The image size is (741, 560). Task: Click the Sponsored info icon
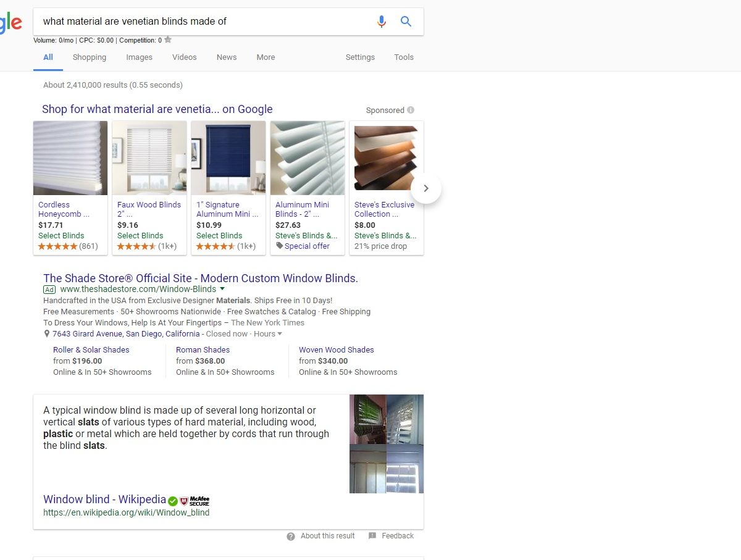pos(411,111)
